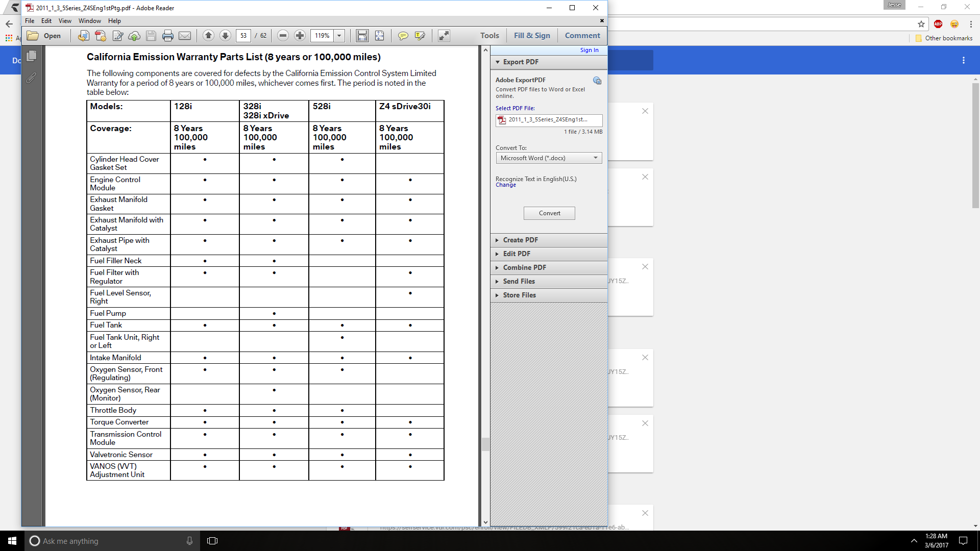
Task: Click the next page navigation icon
Action: pos(226,35)
